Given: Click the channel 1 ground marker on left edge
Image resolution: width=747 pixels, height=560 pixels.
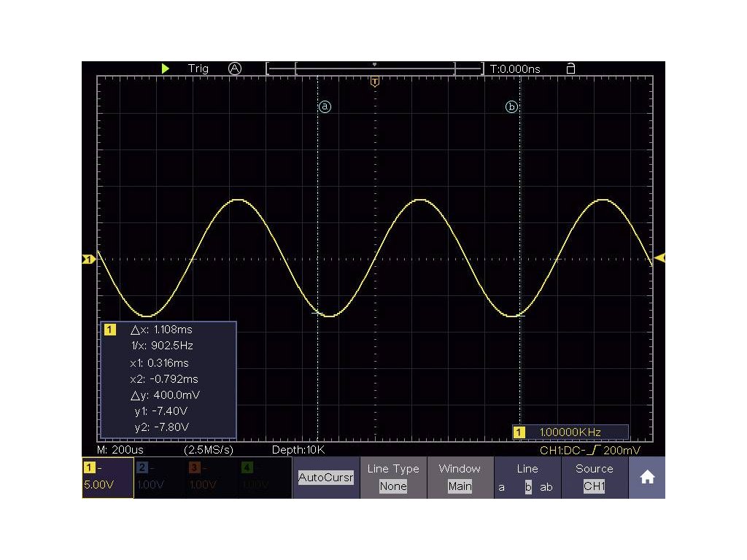Looking at the screenshot, I should pyautogui.click(x=88, y=259).
